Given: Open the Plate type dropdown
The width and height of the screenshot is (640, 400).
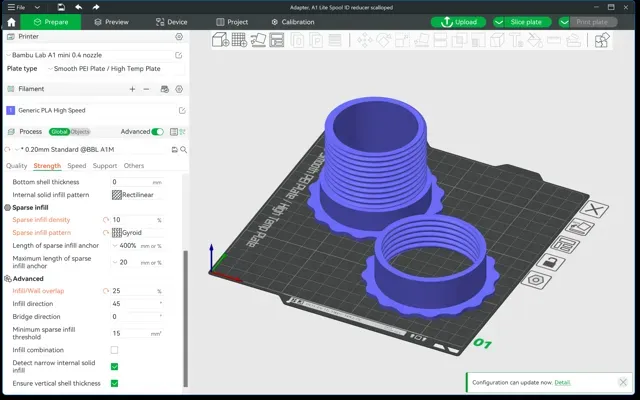Looking at the screenshot, I should 114,69.
